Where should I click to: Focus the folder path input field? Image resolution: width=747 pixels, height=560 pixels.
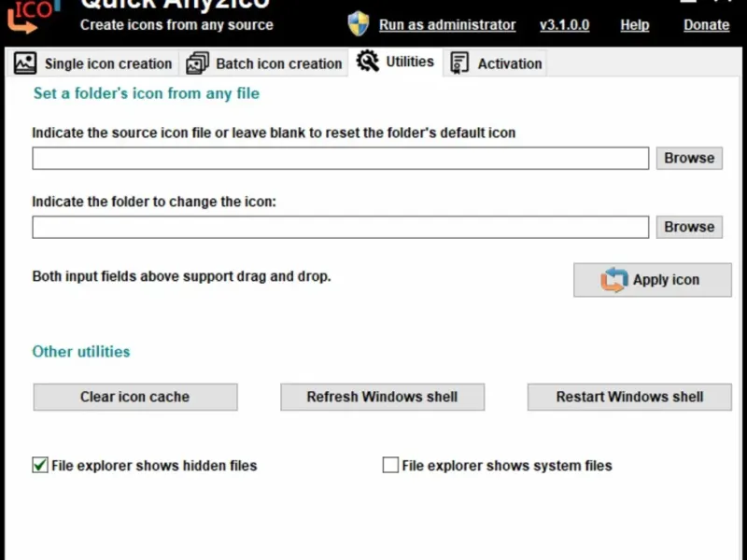[341, 227]
